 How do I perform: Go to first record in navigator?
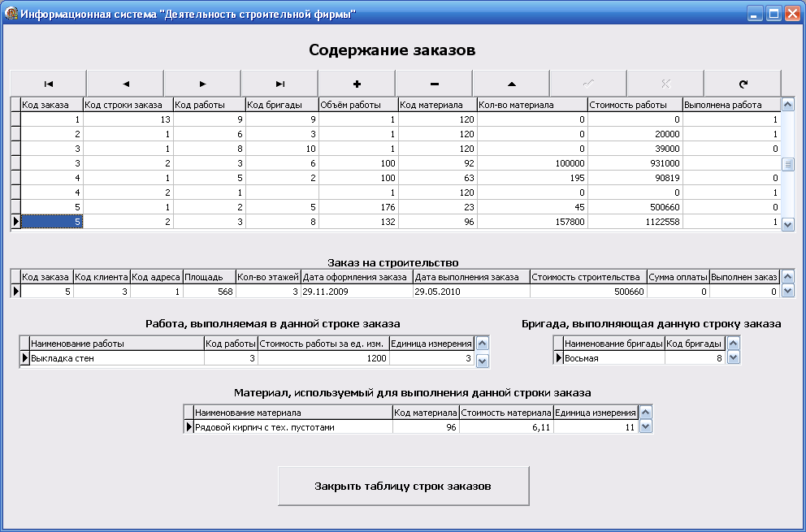pos(48,84)
